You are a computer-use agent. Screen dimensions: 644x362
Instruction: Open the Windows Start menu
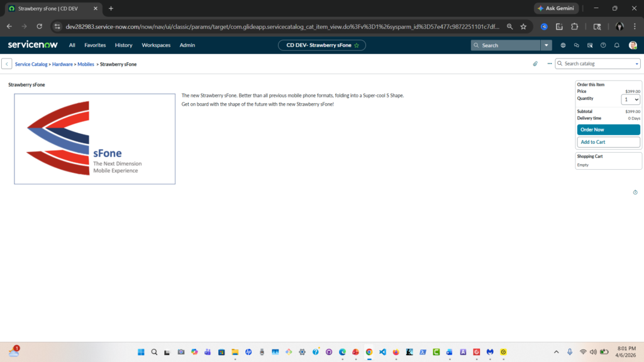click(140, 352)
